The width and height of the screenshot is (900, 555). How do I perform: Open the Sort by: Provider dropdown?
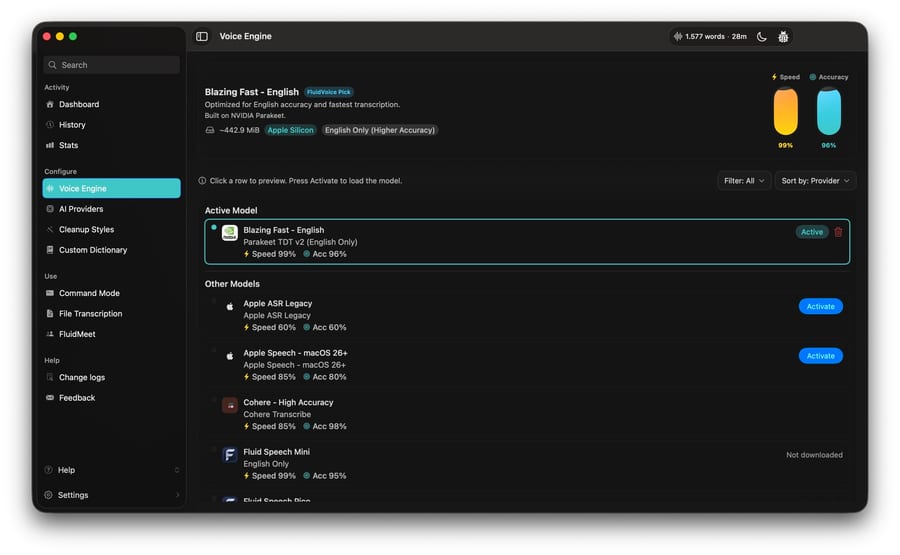[x=815, y=181]
